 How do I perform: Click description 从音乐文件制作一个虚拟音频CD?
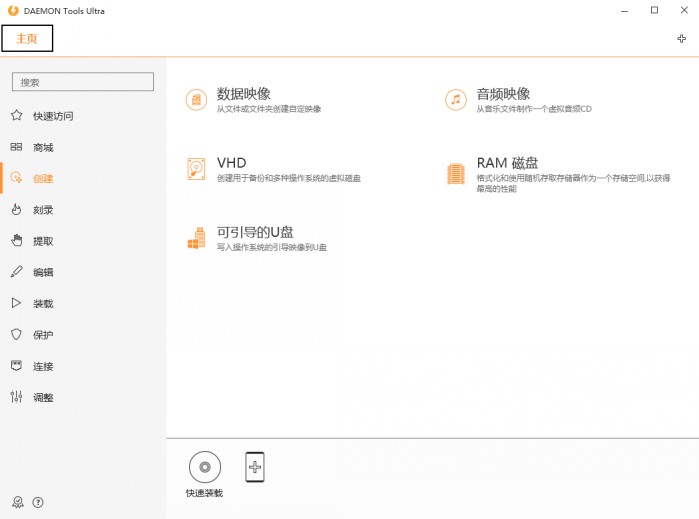pos(534,109)
